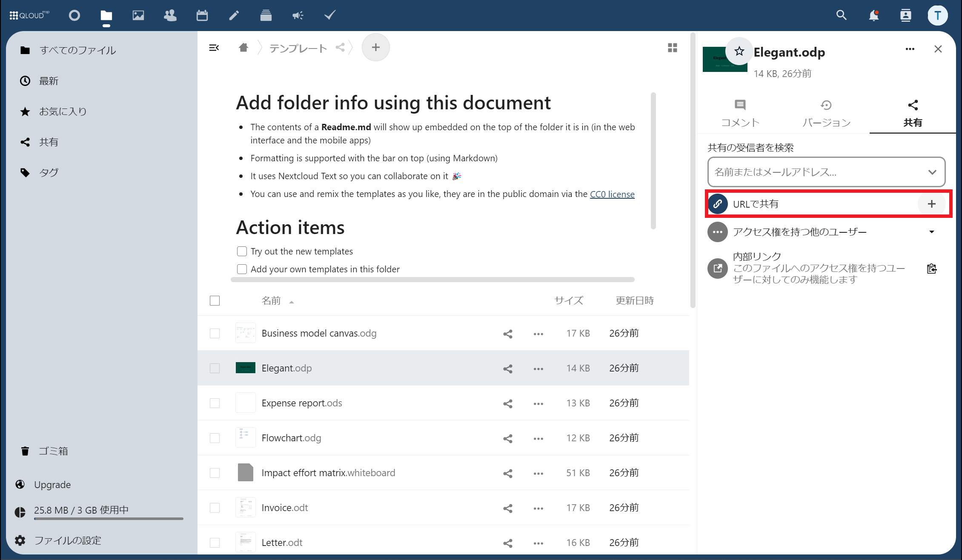This screenshot has height=560, width=962.
Task: Copy internal link clipboard icon
Action: [x=931, y=269]
